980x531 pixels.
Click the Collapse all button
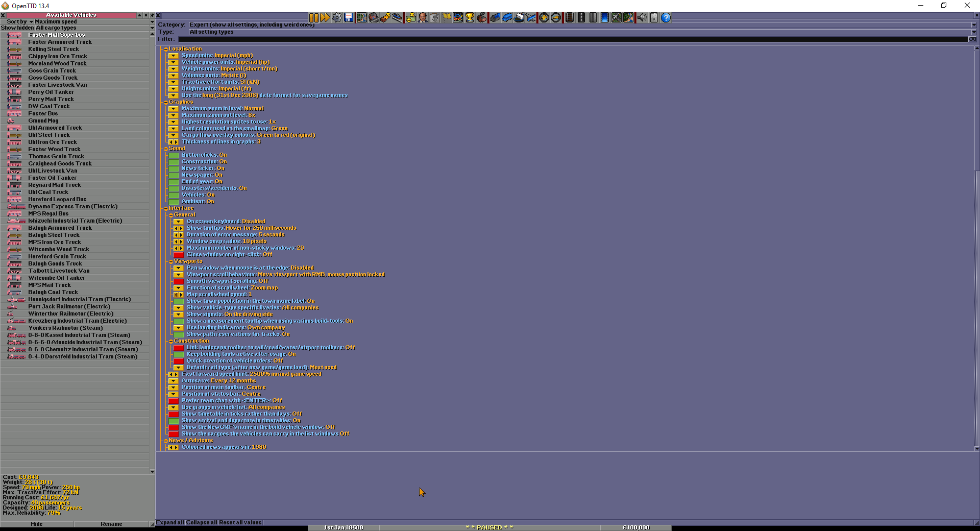pos(202,522)
